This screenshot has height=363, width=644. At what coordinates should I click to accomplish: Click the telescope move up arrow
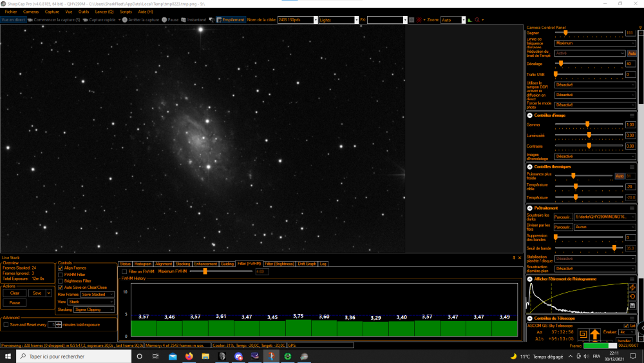pos(594,334)
